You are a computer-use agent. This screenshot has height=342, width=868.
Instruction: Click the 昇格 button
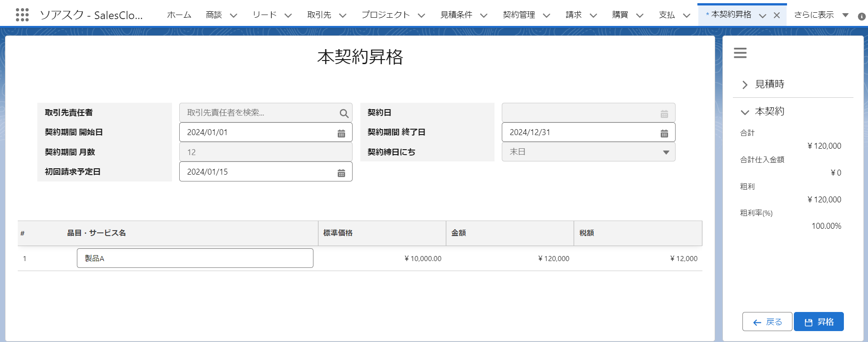[818, 322]
